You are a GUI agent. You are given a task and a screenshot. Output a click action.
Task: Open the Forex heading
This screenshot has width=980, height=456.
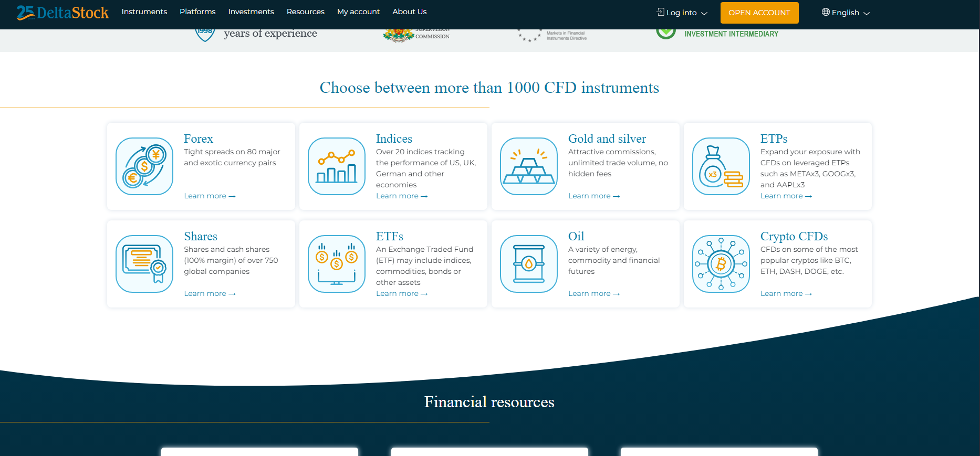(x=199, y=139)
